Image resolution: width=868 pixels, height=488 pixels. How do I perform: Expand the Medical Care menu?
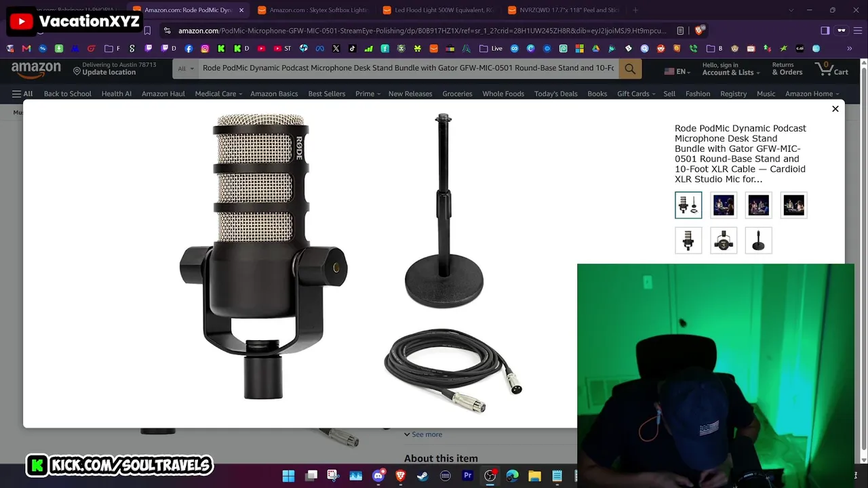pos(218,94)
